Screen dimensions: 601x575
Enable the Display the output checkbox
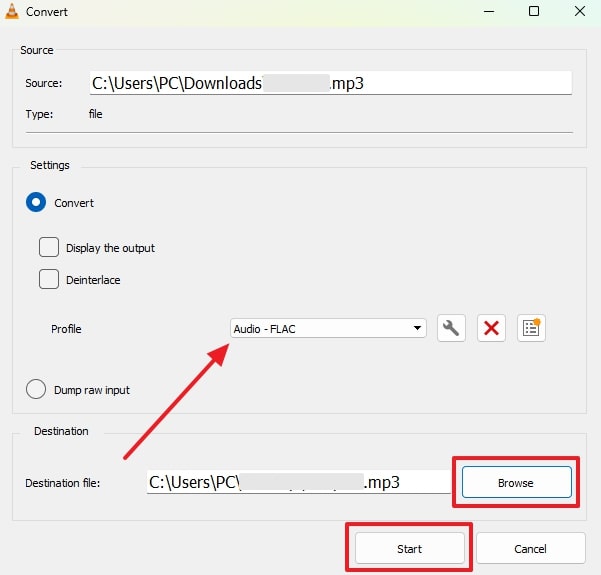49,247
